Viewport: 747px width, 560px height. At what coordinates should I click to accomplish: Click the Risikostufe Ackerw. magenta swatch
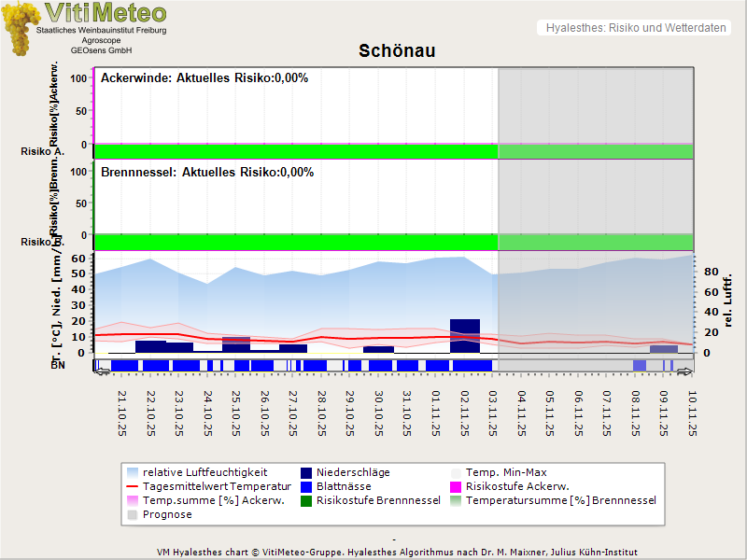[457, 486]
